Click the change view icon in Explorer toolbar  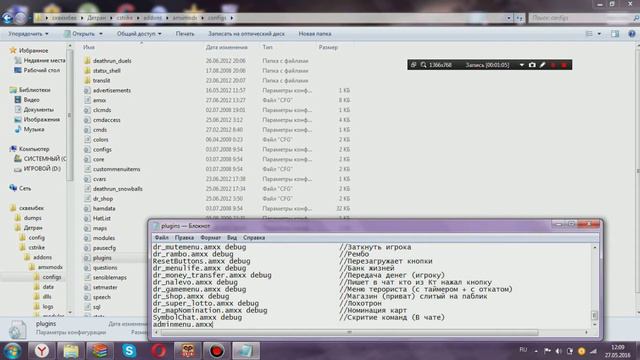point(589,34)
